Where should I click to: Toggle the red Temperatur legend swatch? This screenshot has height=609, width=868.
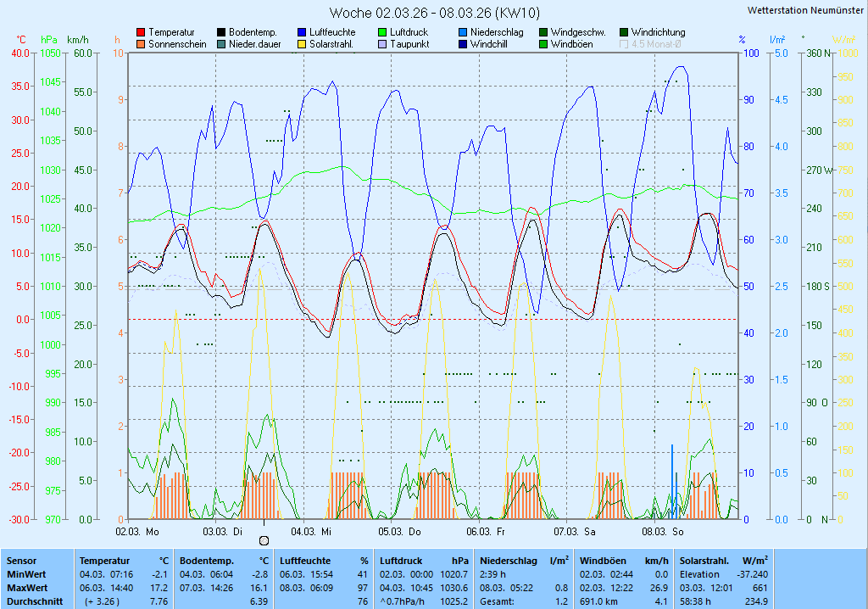141,32
